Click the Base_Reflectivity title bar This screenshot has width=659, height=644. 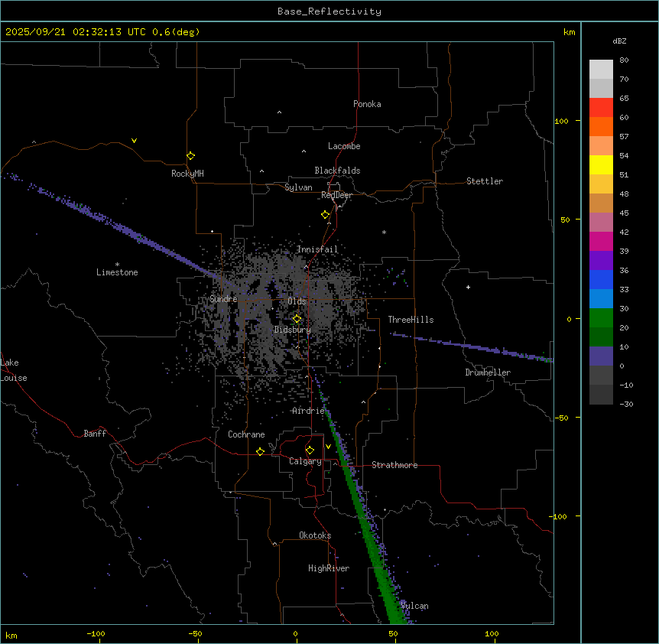tap(329, 11)
